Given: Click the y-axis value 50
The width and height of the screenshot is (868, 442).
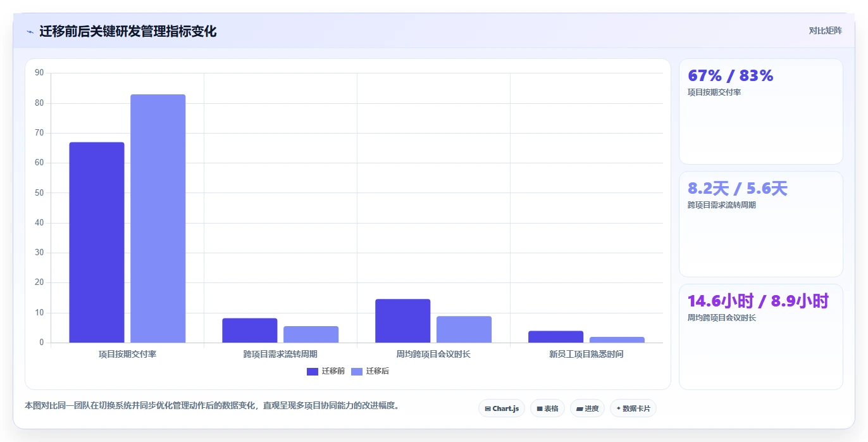Looking at the screenshot, I should [x=39, y=193].
